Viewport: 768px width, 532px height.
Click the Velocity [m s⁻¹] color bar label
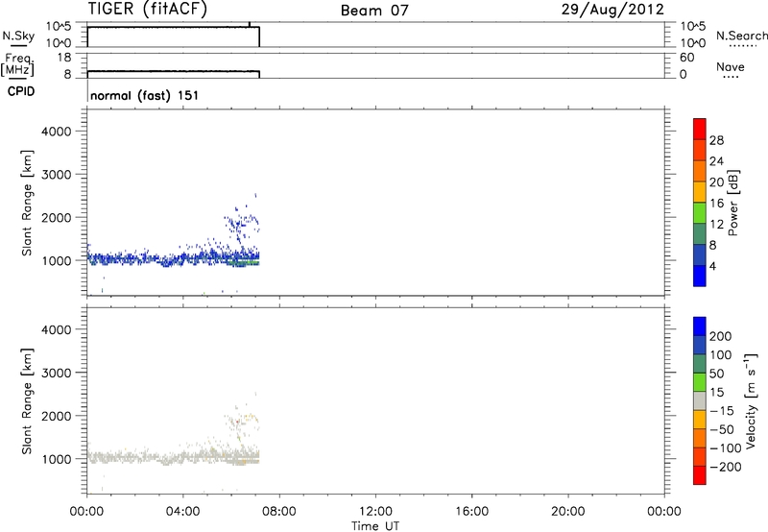pos(751,400)
